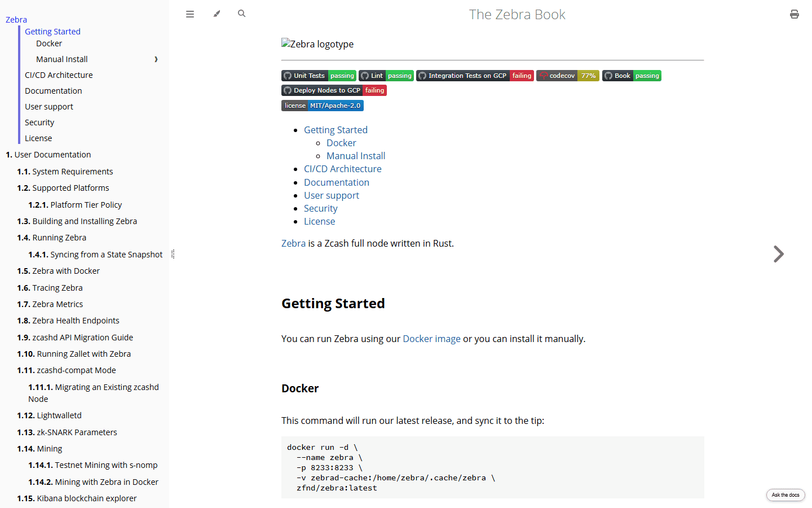Open Security section in sidebar

[x=39, y=122]
